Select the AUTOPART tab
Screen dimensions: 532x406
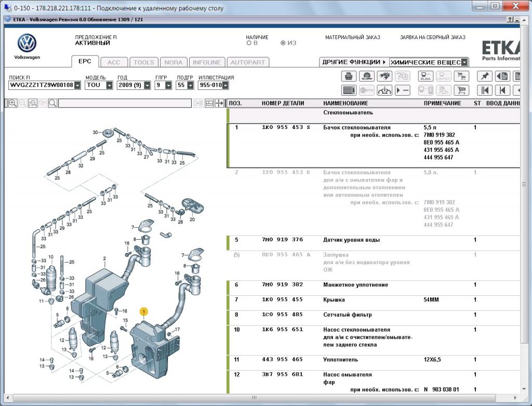click(248, 62)
